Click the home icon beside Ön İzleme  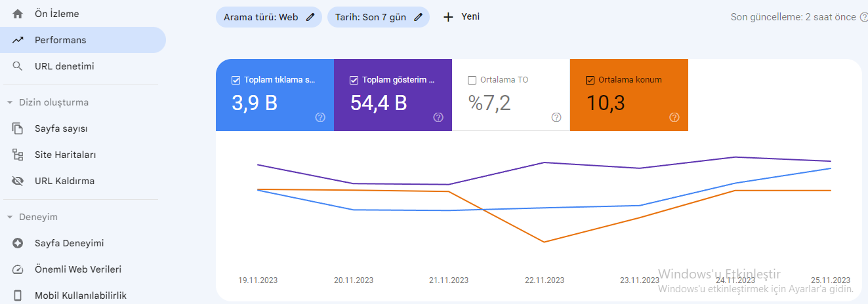pos(18,14)
